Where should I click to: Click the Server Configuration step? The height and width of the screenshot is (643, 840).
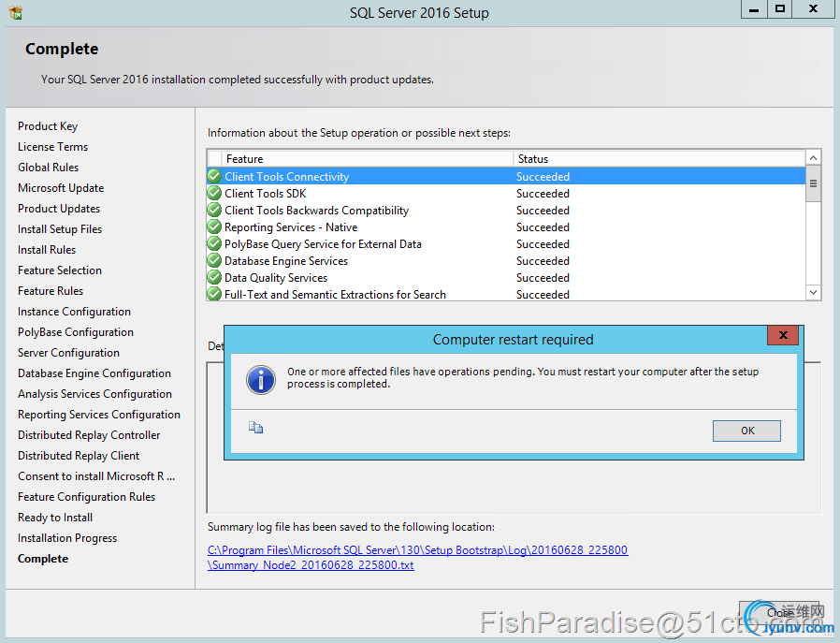click(x=68, y=353)
